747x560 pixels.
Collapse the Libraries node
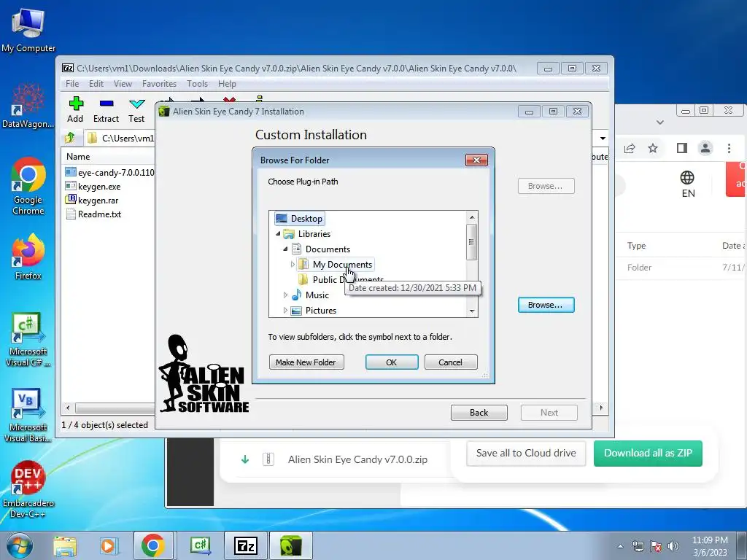coord(278,234)
